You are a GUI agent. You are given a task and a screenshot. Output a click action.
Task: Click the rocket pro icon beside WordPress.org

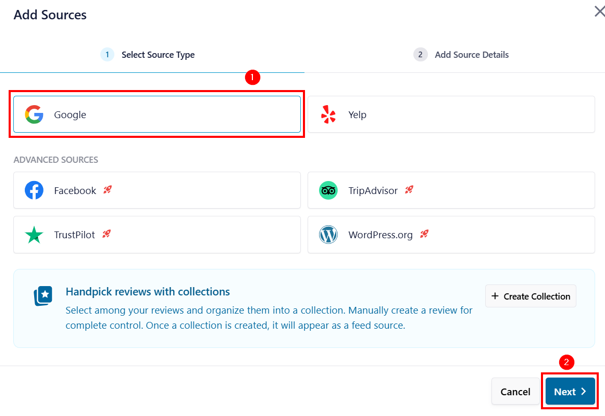424,234
